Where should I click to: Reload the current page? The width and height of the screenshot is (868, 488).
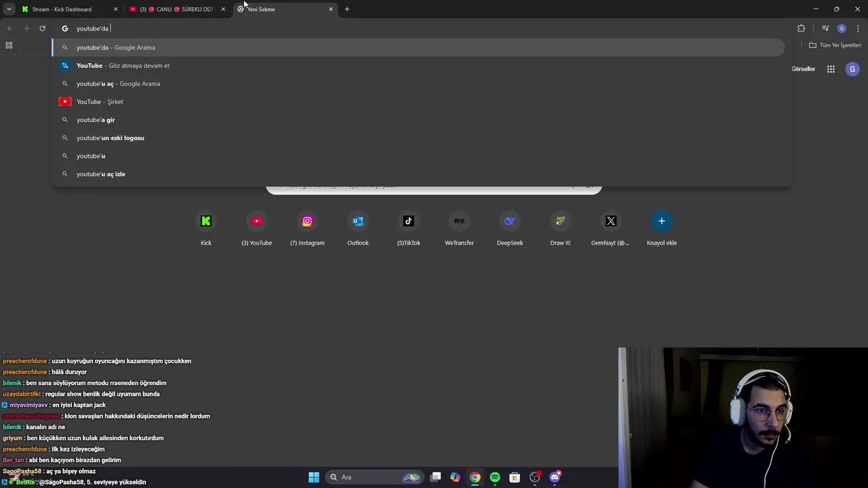point(42,28)
